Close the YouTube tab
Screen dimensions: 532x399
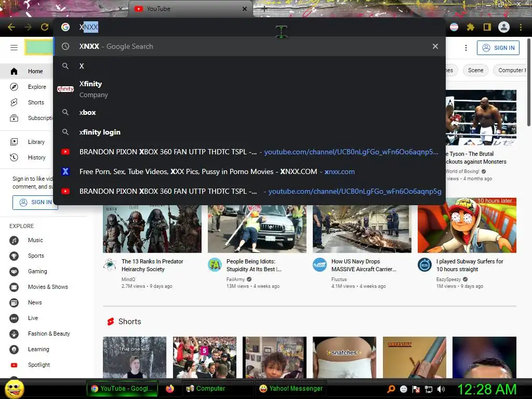point(245,9)
